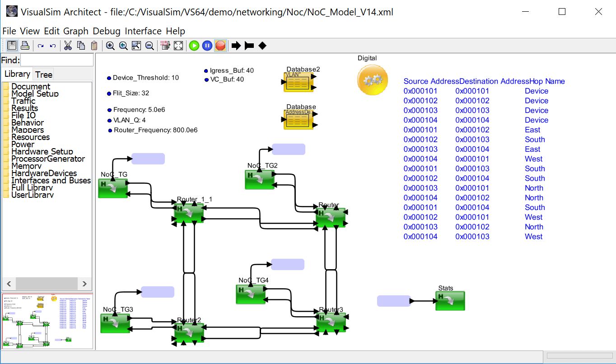Expand the Traffic library folder
This screenshot has width=616, height=364.
click(x=23, y=101)
